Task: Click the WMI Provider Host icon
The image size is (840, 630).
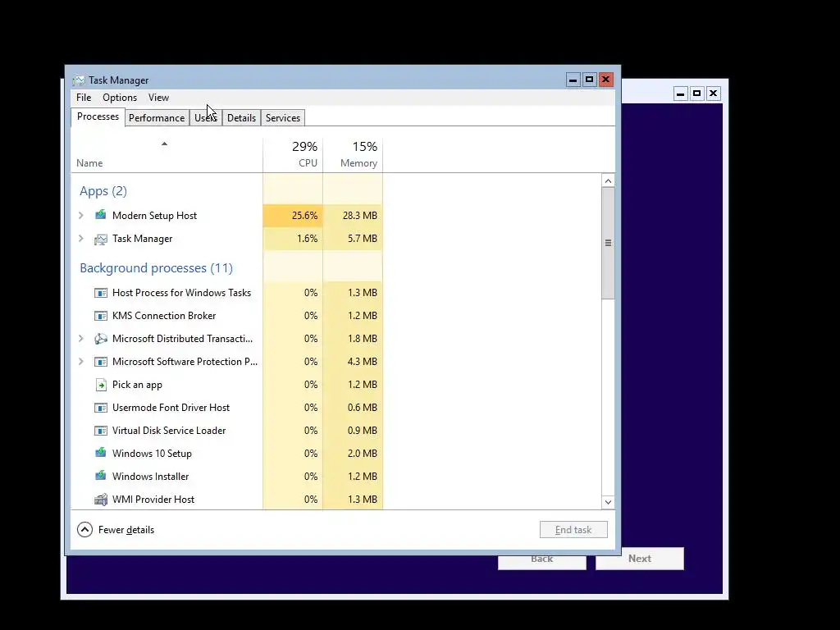Action: [x=101, y=500]
